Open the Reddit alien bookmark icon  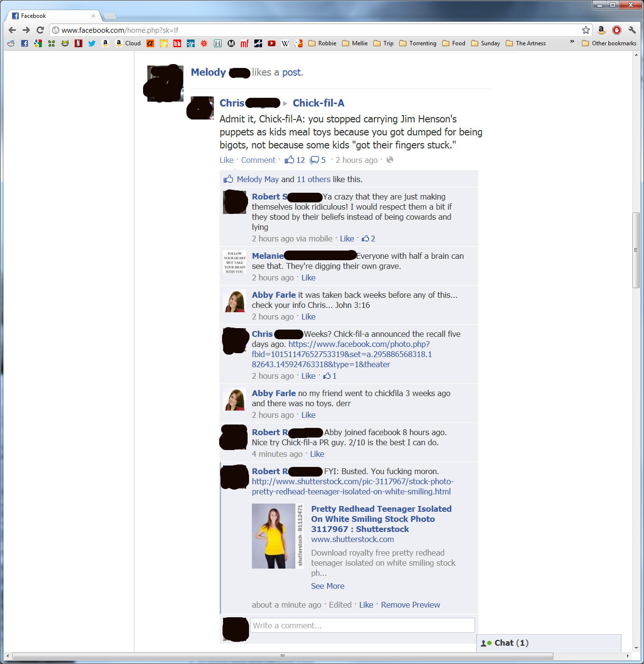point(11,43)
